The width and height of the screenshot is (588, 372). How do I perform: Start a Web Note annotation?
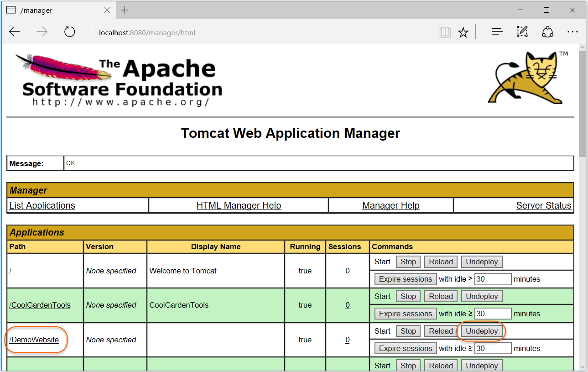click(522, 31)
